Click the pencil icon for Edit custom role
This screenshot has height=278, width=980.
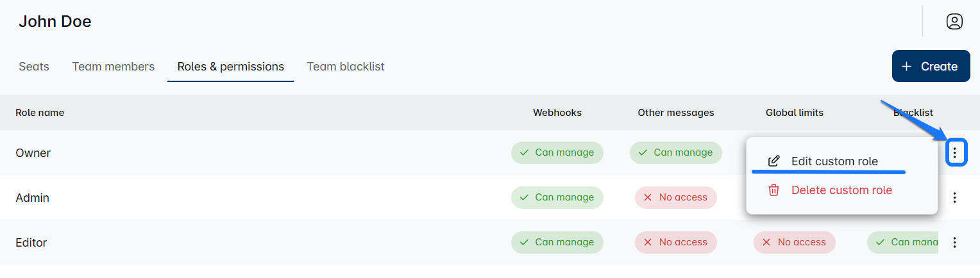774,161
